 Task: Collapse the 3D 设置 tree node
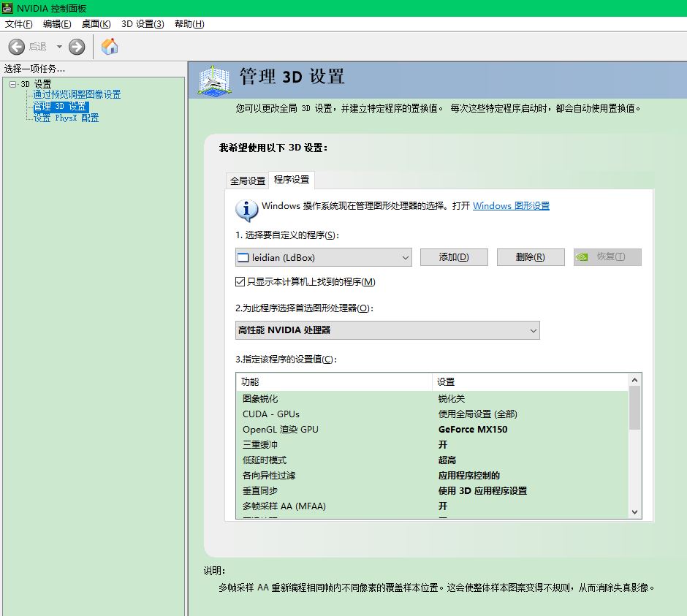(x=12, y=84)
